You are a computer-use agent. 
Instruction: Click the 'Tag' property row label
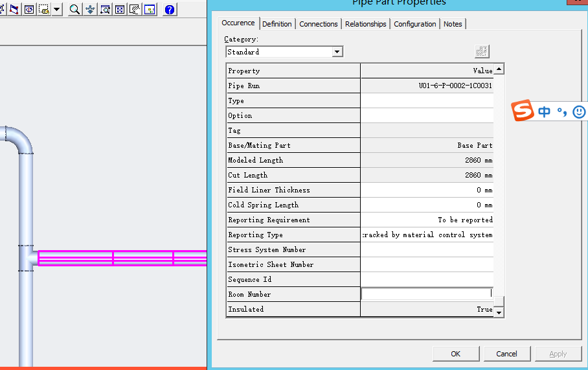coord(293,131)
